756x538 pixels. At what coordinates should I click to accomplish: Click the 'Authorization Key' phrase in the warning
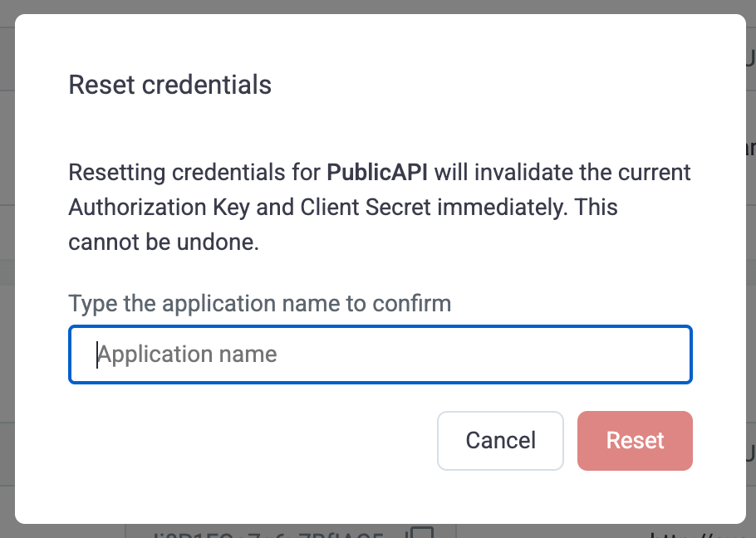coord(160,208)
